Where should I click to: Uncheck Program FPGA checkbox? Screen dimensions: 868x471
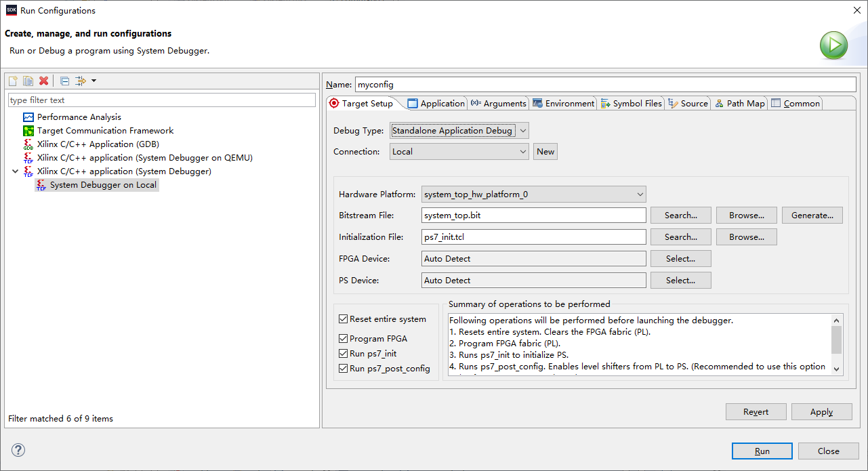[344, 339]
